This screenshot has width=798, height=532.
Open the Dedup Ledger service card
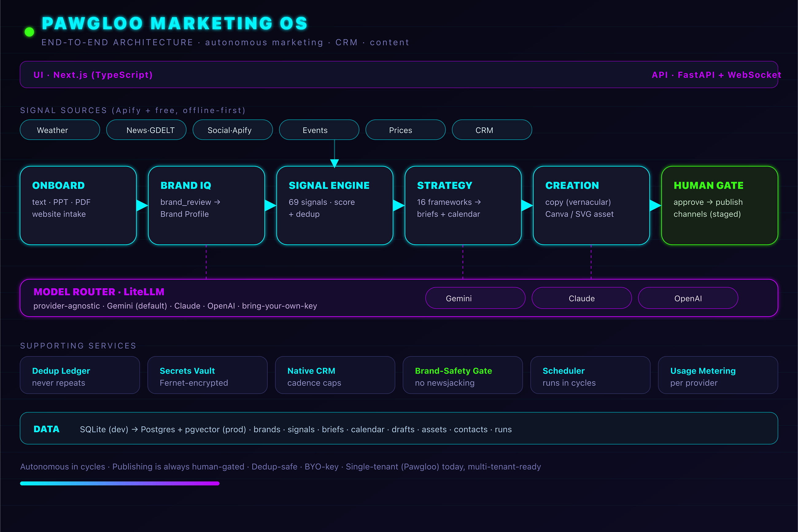[x=80, y=375]
